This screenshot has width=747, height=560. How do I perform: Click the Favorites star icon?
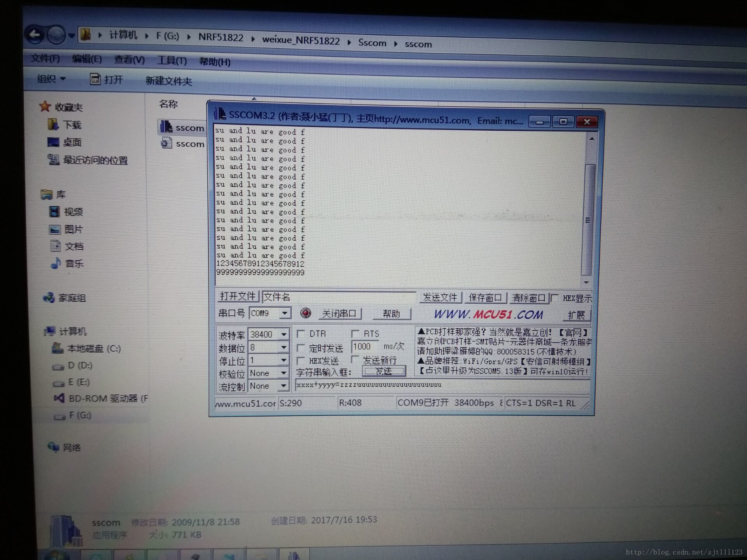pos(45,106)
